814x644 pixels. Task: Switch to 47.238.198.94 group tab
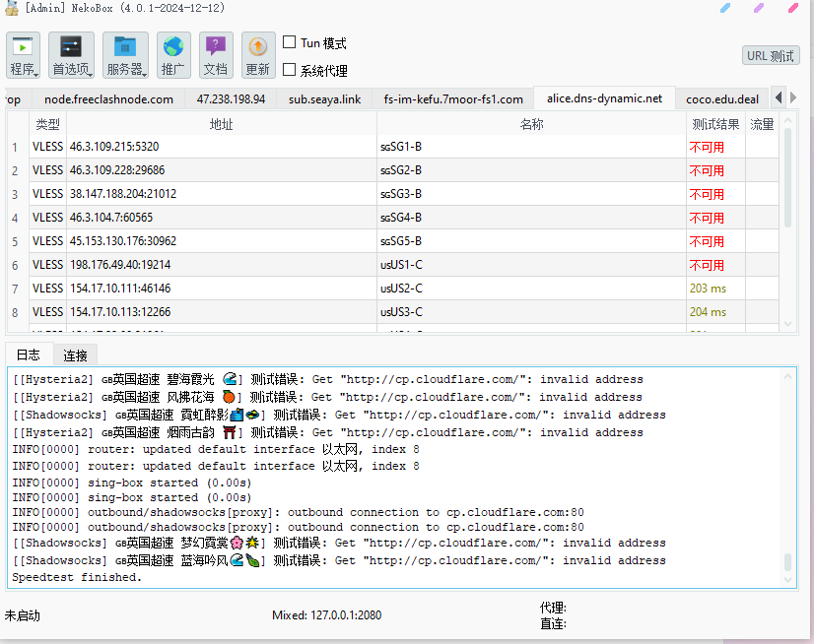tap(231, 99)
